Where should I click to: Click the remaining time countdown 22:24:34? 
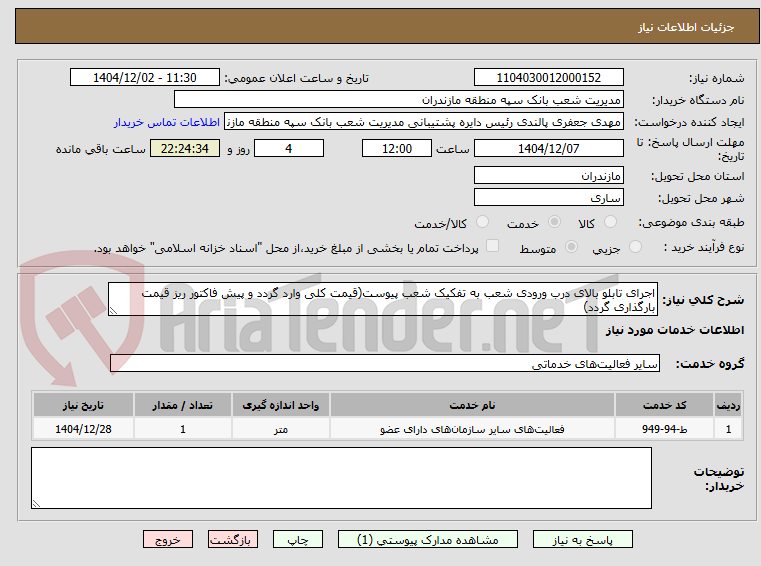tap(185, 148)
